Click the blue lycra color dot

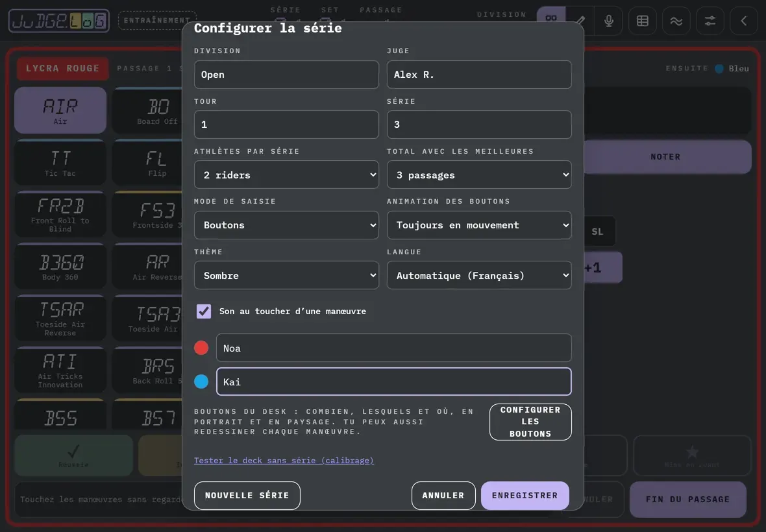tap(201, 381)
